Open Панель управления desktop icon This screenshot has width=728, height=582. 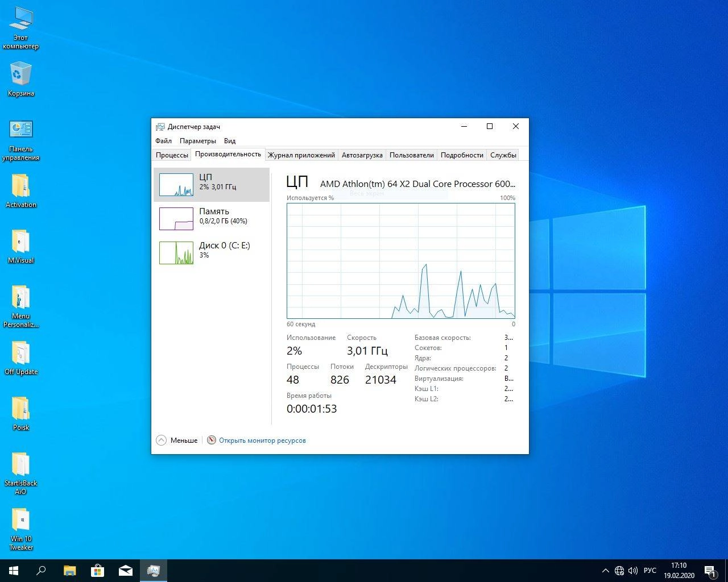20,140
